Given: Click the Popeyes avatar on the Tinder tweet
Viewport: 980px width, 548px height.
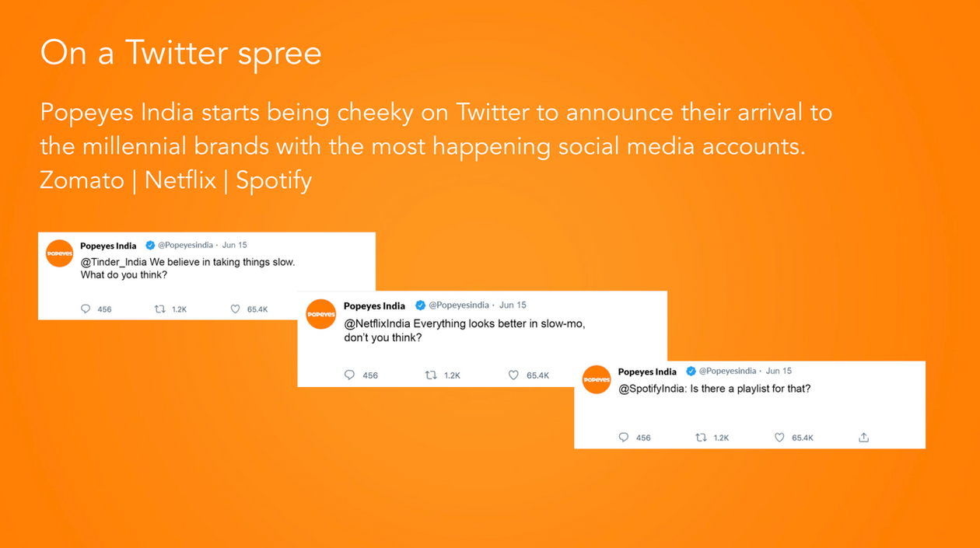Looking at the screenshot, I should point(59,253).
